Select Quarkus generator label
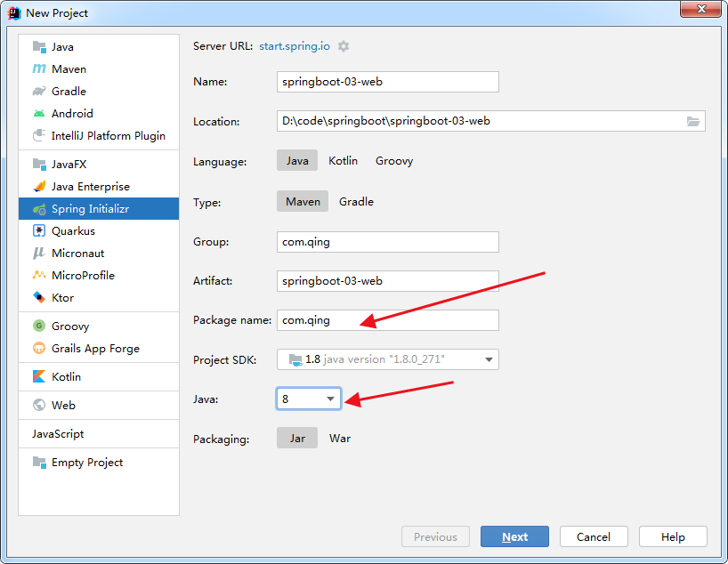 coord(73,231)
